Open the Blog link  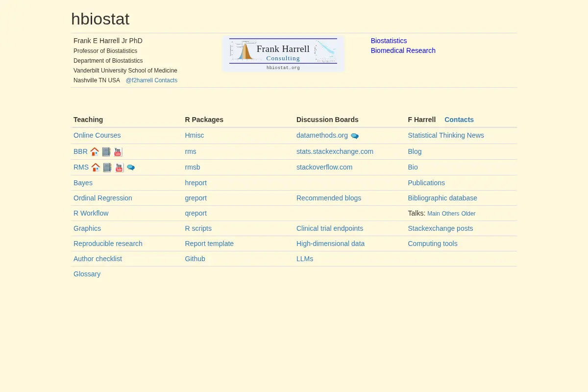click(x=415, y=151)
